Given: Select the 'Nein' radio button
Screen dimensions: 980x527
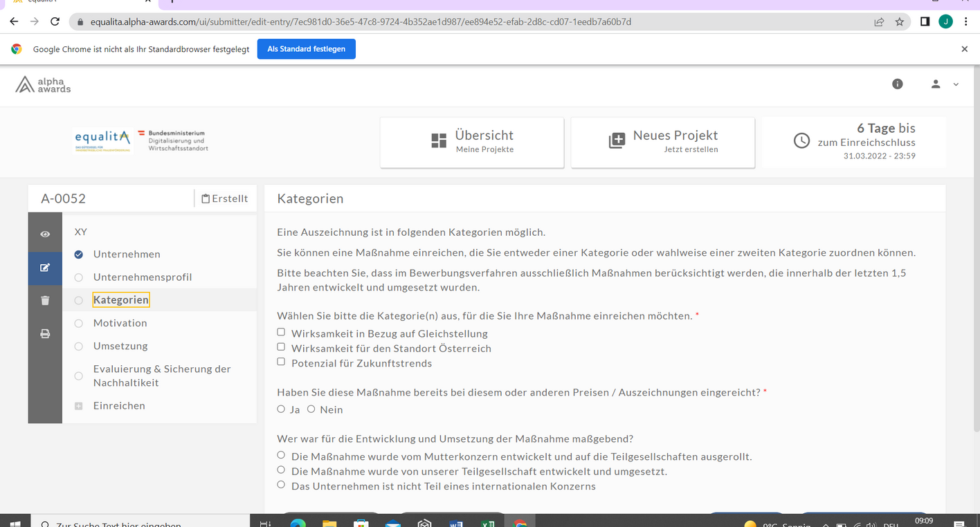Looking at the screenshot, I should pyautogui.click(x=311, y=409).
